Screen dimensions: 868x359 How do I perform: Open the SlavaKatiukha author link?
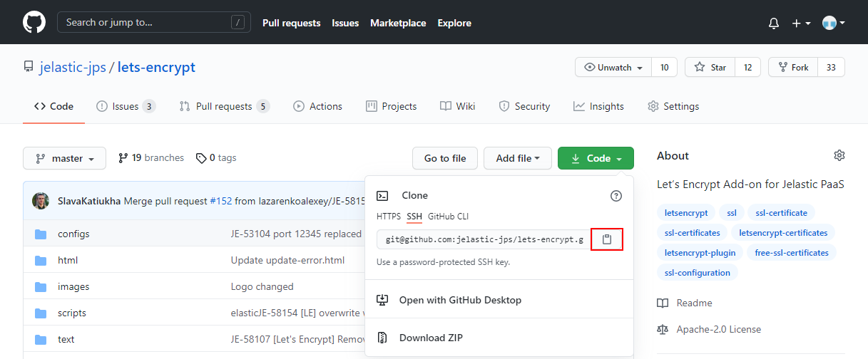(x=89, y=201)
